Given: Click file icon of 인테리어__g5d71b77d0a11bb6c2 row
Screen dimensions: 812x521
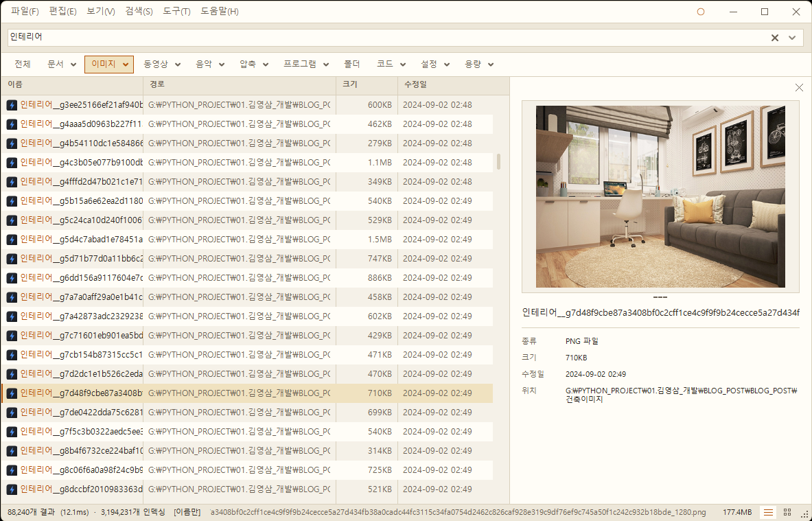Looking at the screenshot, I should pyautogui.click(x=12, y=259).
